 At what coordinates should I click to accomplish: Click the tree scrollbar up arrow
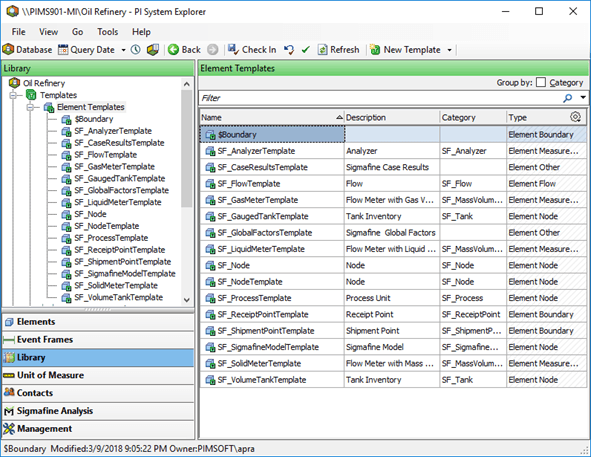click(187, 84)
